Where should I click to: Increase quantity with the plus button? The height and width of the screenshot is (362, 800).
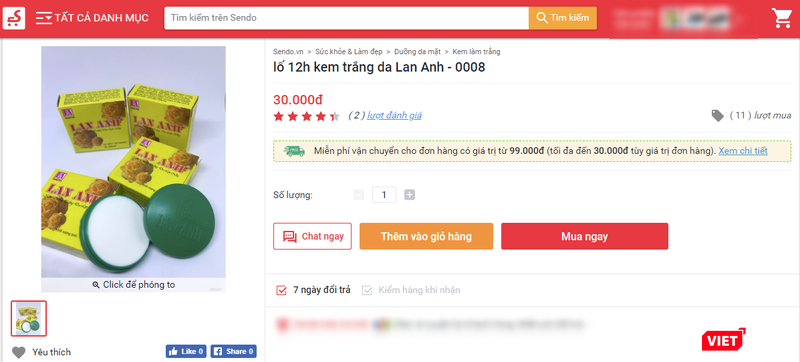pyautogui.click(x=410, y=195)
